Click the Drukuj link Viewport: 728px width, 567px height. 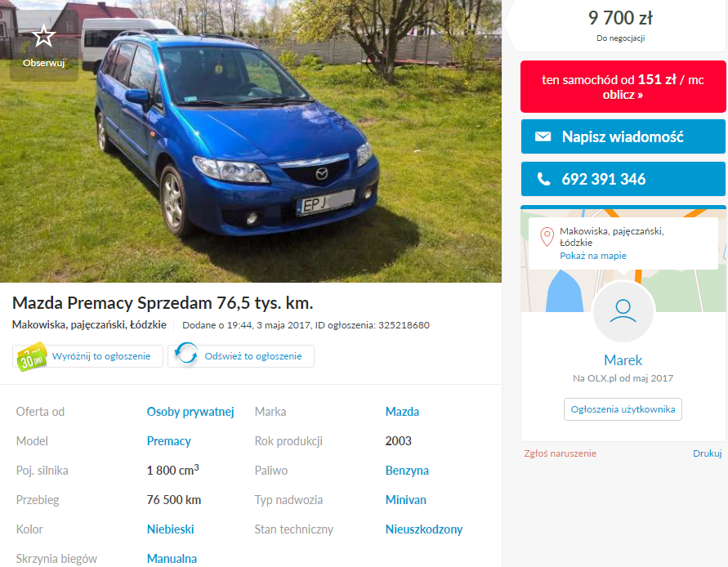click(x=707, y=453)
